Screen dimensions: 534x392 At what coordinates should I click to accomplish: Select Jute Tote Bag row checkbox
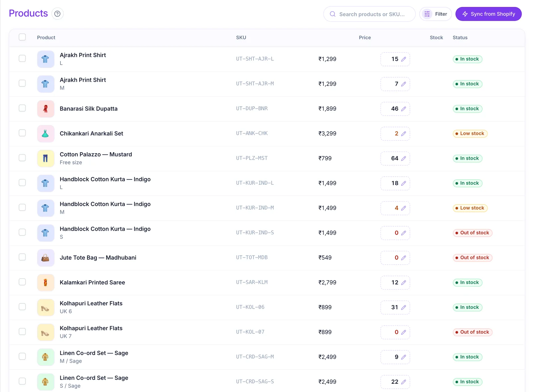click(22, 257)
